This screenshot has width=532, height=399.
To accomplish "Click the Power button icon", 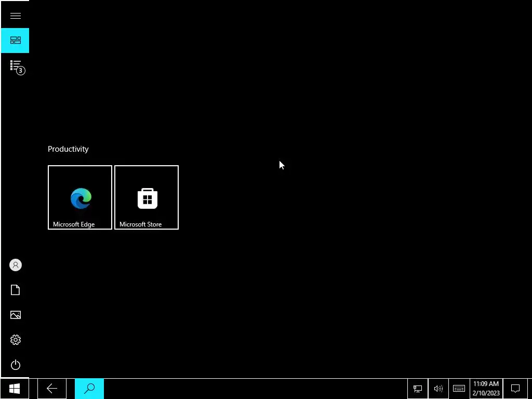I will point(15,365).
